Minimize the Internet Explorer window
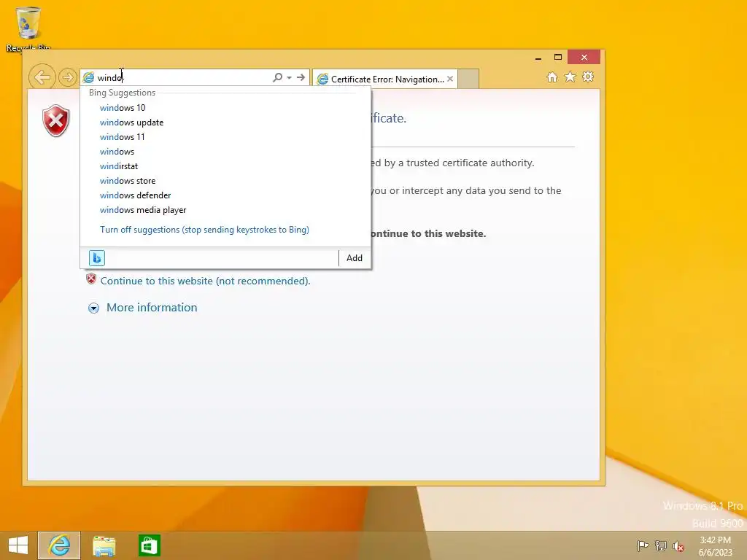 pos(538,58)
